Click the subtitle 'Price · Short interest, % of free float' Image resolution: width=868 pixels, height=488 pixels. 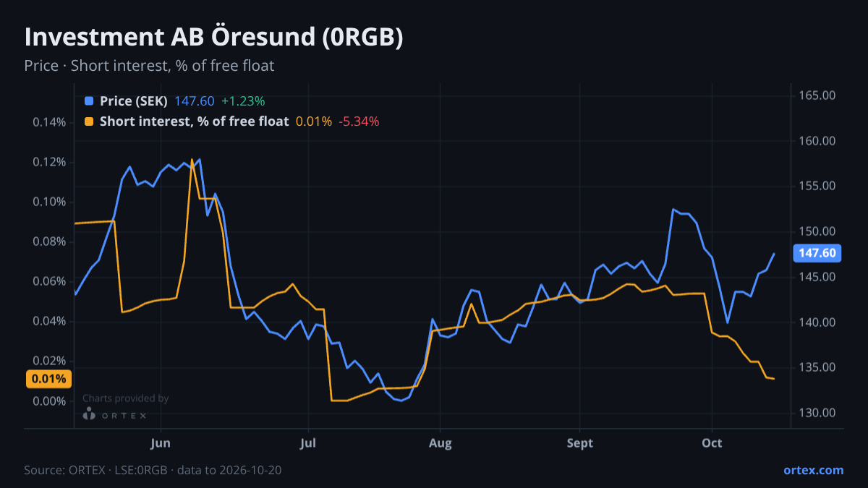point(149,66)
